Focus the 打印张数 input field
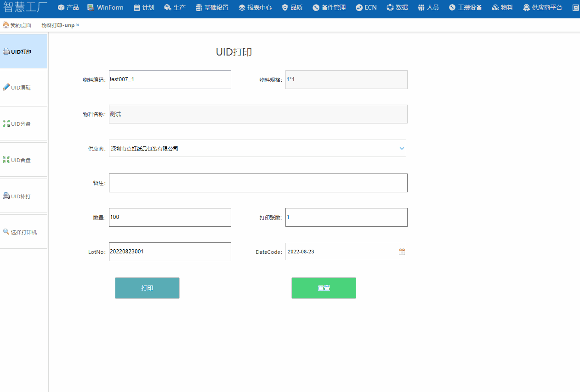The image size is (580, 392). [346, 217]
